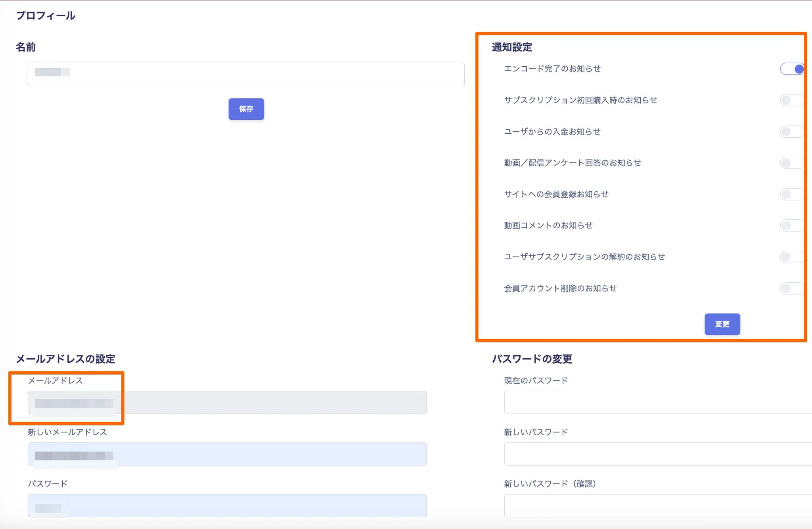Click the メールアドレスの設定 heading

pyautogui.click(x=65, y=359)
